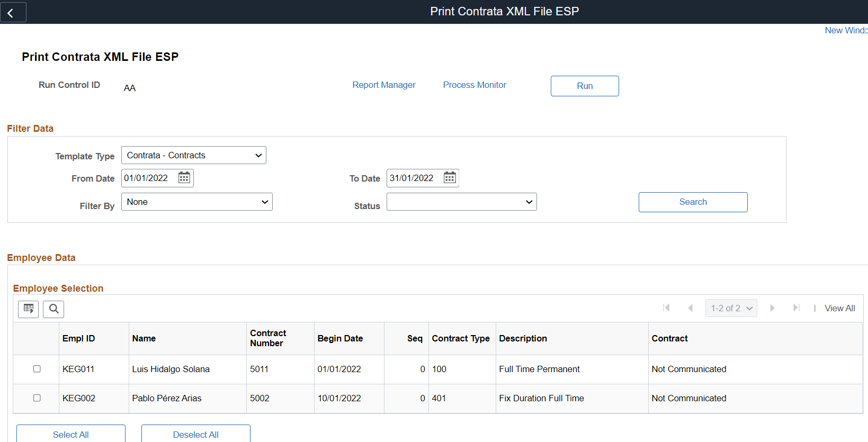Image resolution: width=868 pixels, height=442 pixels.
Task: Click View All link
Action: click(x=840, y=308)
